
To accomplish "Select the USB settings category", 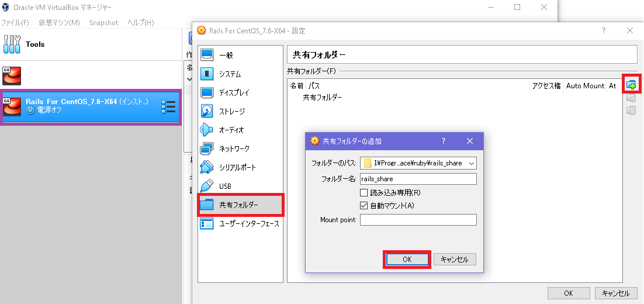I will tap(240, 186).
